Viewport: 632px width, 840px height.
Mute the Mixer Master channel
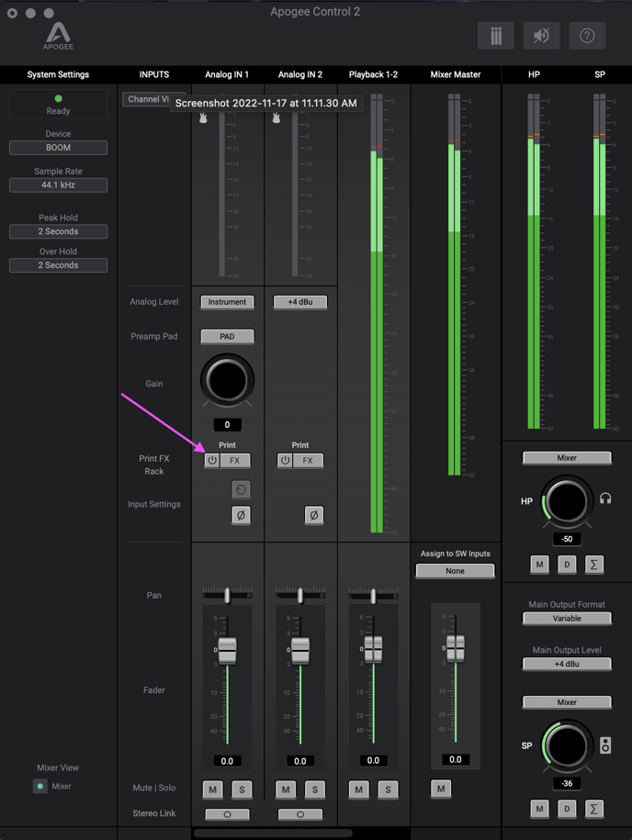click(x=441, y=788)
